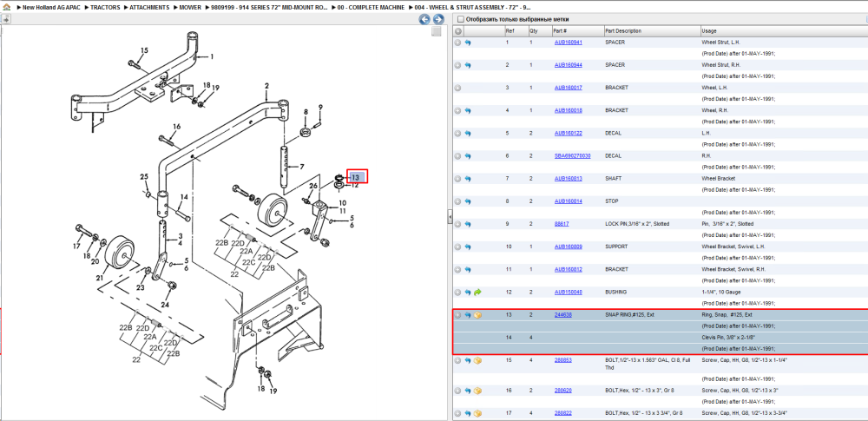The width and height of the screenshot is (868, 421).
Task: Open part number AUB150040 link
Action: pyautogui.click(x=568, y=293)
